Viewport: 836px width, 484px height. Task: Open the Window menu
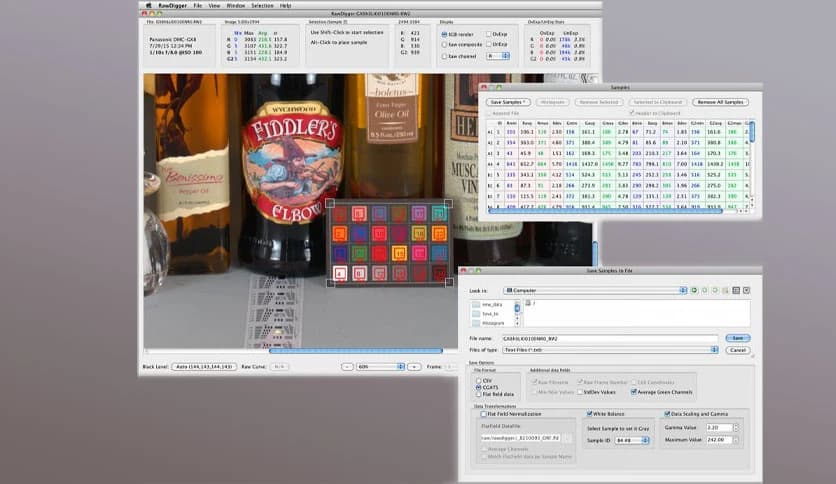point(236,5)
